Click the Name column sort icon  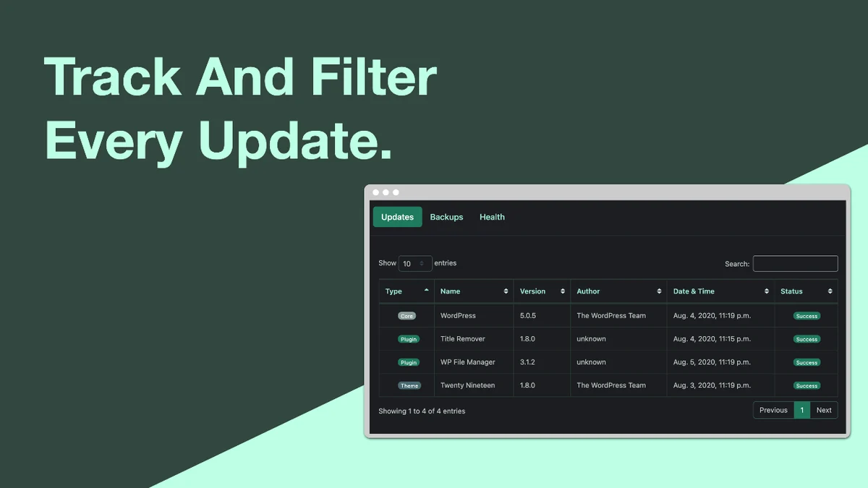click(506, 291)
